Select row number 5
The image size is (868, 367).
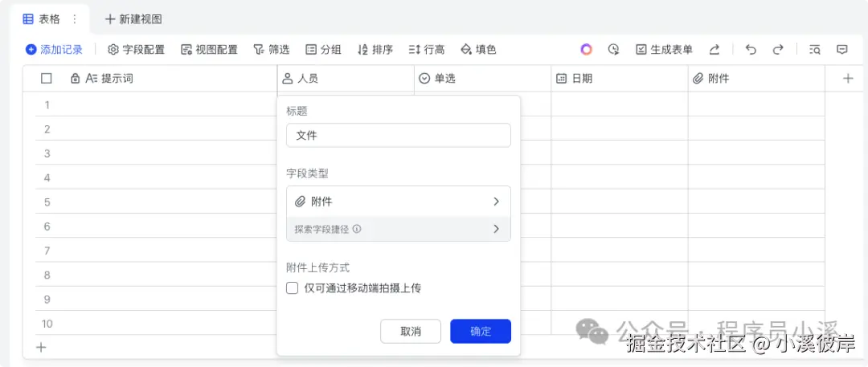(x=47, y=202)
